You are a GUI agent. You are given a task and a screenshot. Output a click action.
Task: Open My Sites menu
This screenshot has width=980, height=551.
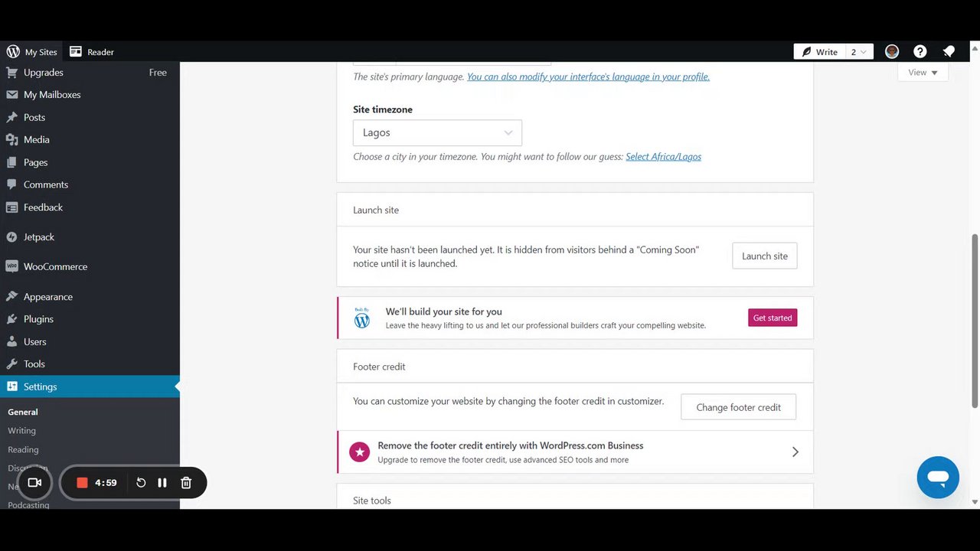tap(32, 51)
